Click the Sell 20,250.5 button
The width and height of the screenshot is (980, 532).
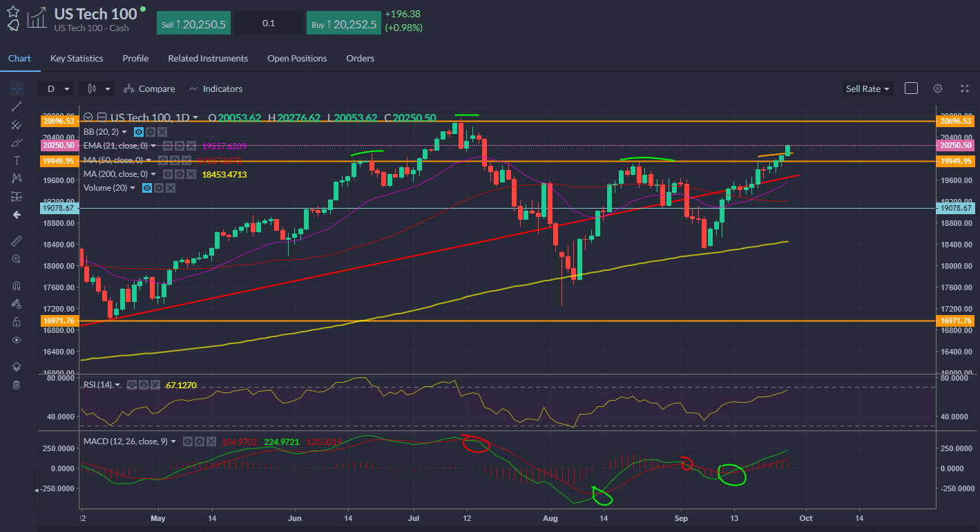(x=193, y=23)
